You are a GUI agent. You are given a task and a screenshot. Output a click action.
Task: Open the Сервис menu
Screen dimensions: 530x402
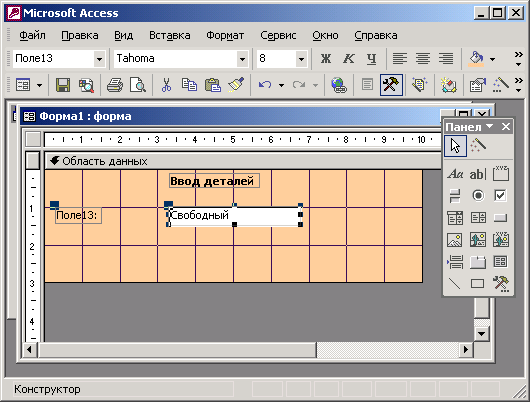point(278,36)
